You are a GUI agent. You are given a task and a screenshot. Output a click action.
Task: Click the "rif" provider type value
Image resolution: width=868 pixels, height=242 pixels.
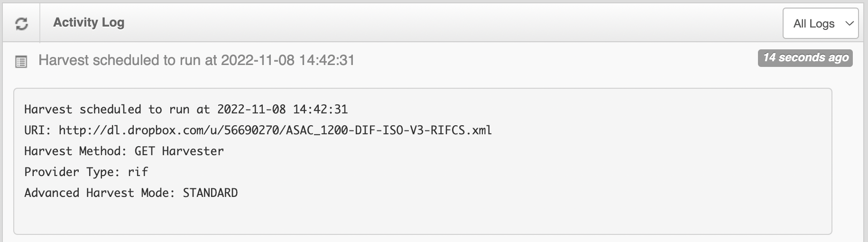coord(138,172)
